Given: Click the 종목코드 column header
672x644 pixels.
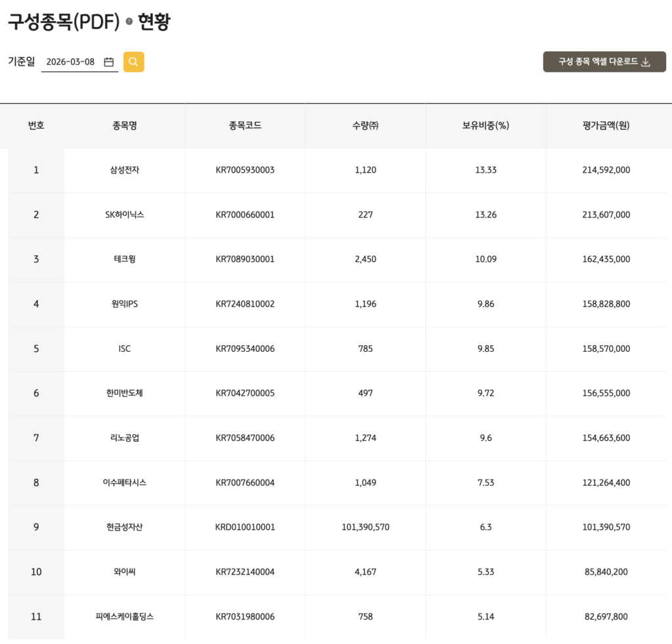Looking at the screenshot, I should pos(245,126).
